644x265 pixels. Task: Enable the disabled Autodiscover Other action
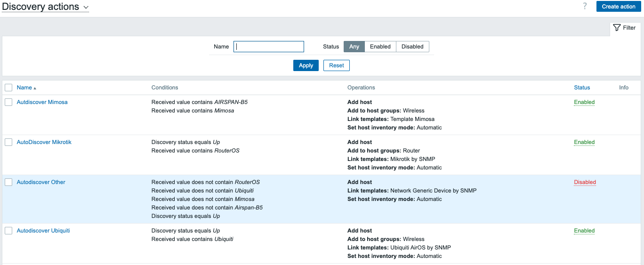click(585, 182)
